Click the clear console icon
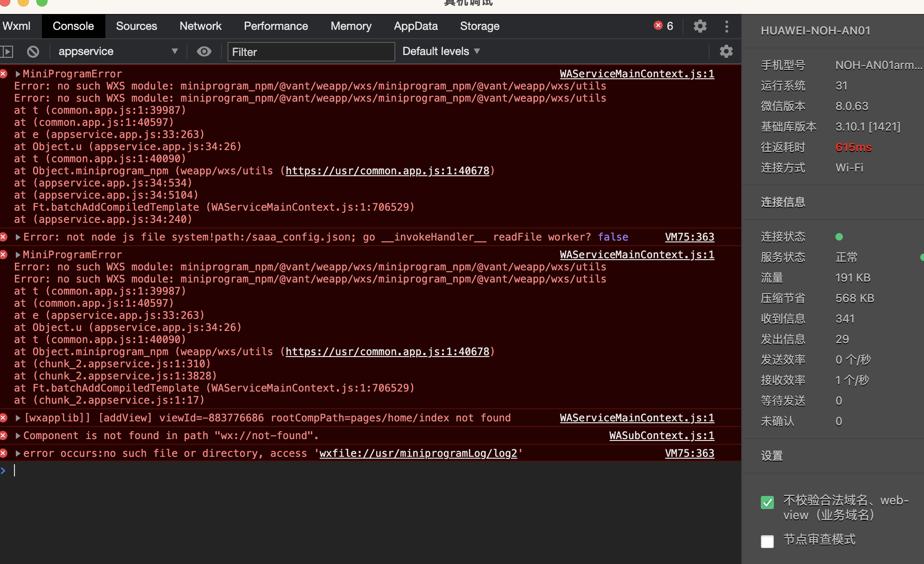 pyautogui.click(x=33, y=51)
